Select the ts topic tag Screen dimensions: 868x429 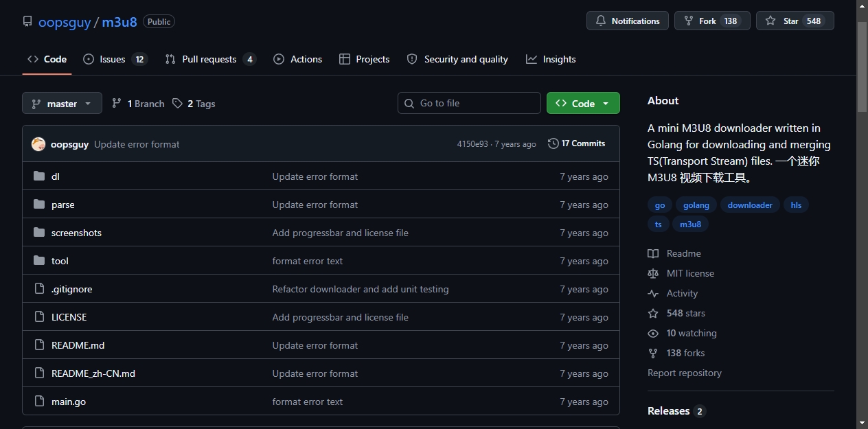pyautogui.click(x=658, y=224)
